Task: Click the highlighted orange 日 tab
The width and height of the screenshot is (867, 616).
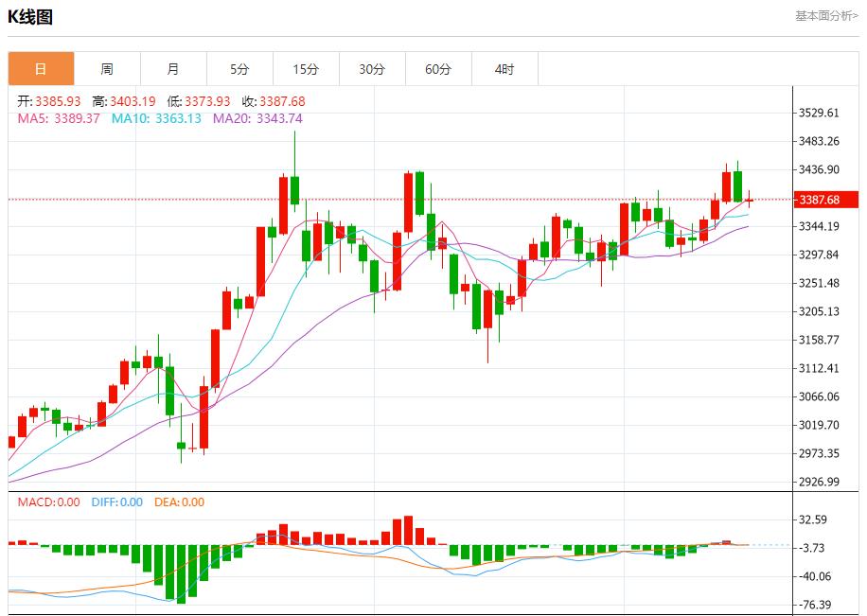Action: [41, 69]
